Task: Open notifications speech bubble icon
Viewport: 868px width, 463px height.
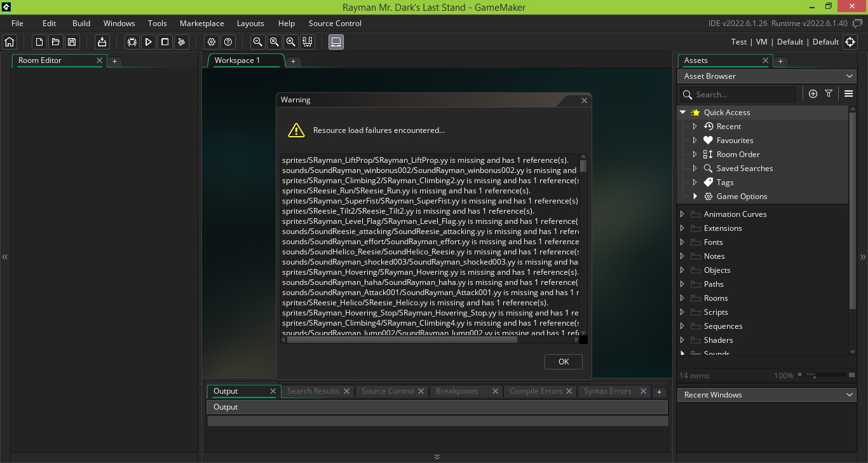Action: click(858, 24)
